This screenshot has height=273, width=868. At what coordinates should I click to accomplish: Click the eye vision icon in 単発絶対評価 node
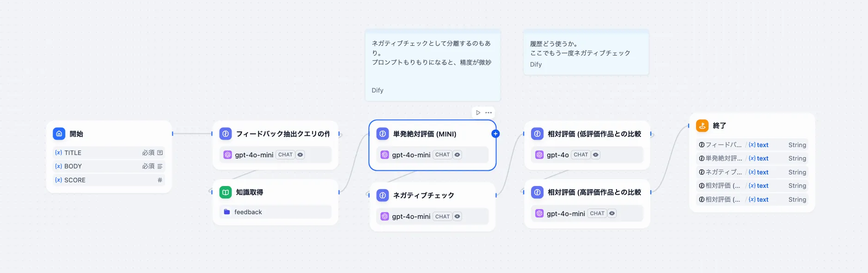[457, 155]
